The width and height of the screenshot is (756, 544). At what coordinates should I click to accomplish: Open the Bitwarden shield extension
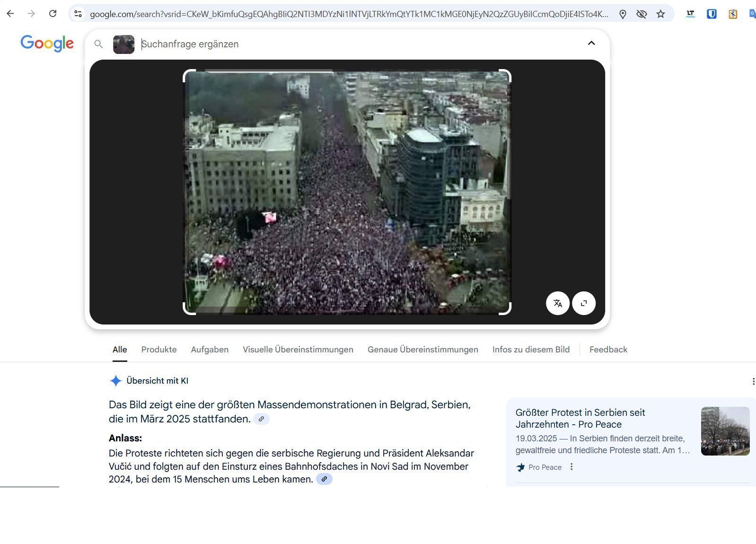click(x=712, y=14)
